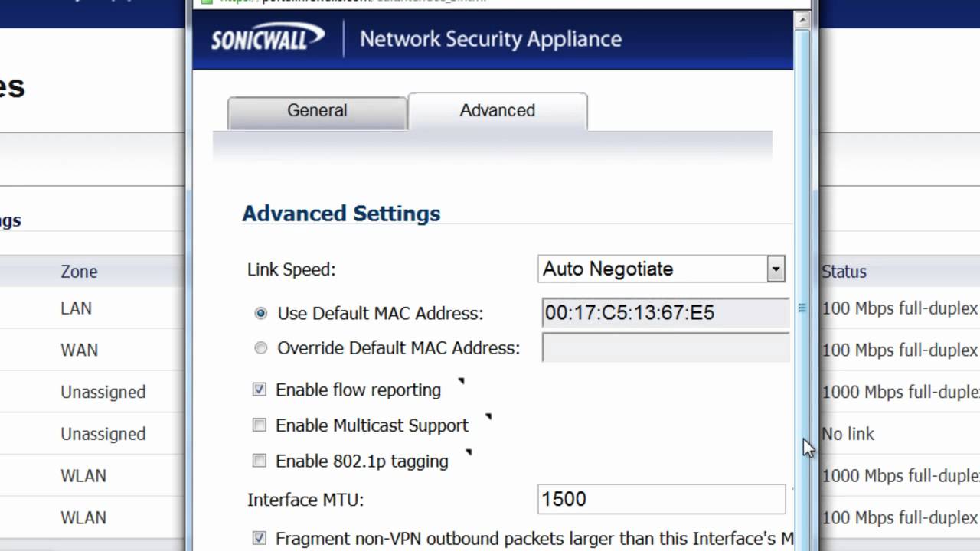Screen dimensions: 980x551
Task: Select Use Default MAC Address radio button
Action: (261, 313)
